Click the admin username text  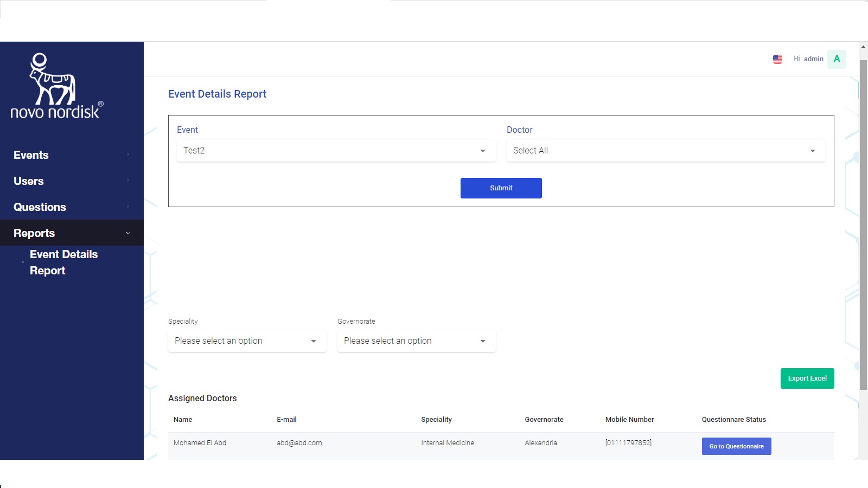[813, 59]
